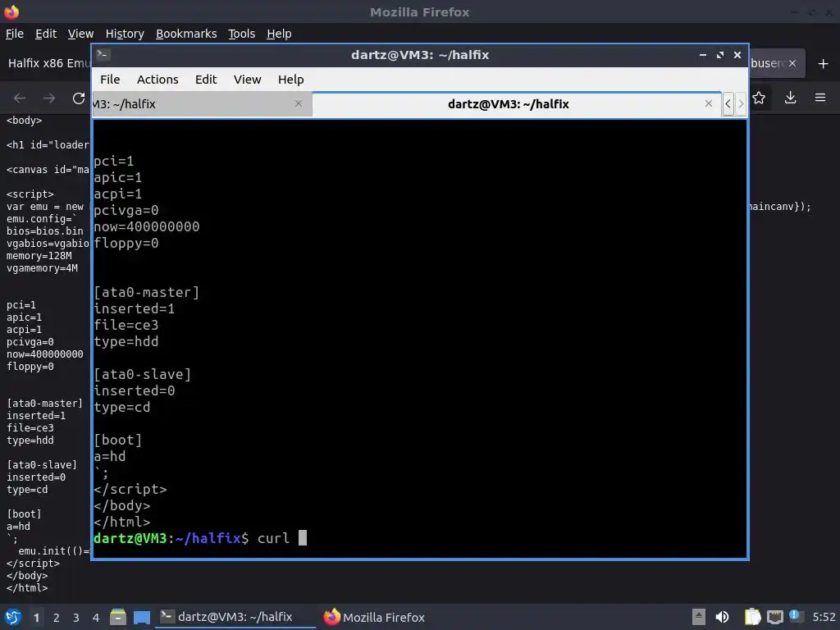
Task: Click the show desktop taskbar icon
Action: [142, 617]
